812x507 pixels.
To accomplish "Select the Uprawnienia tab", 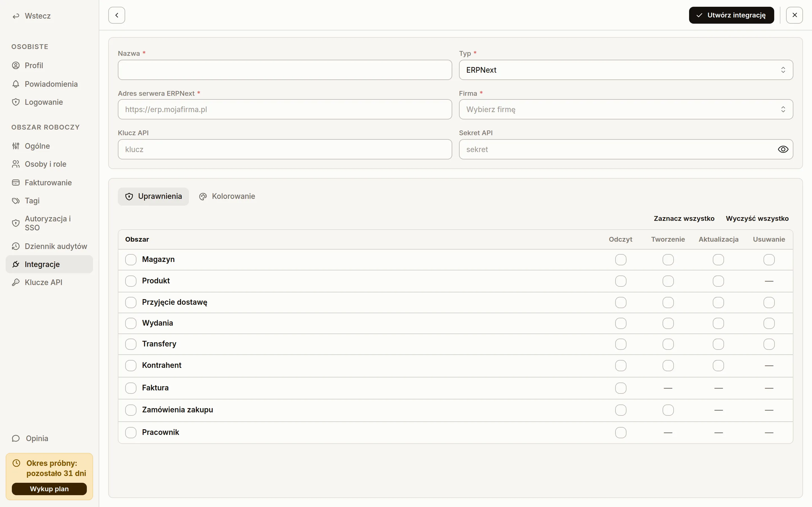I will (153, 197).
